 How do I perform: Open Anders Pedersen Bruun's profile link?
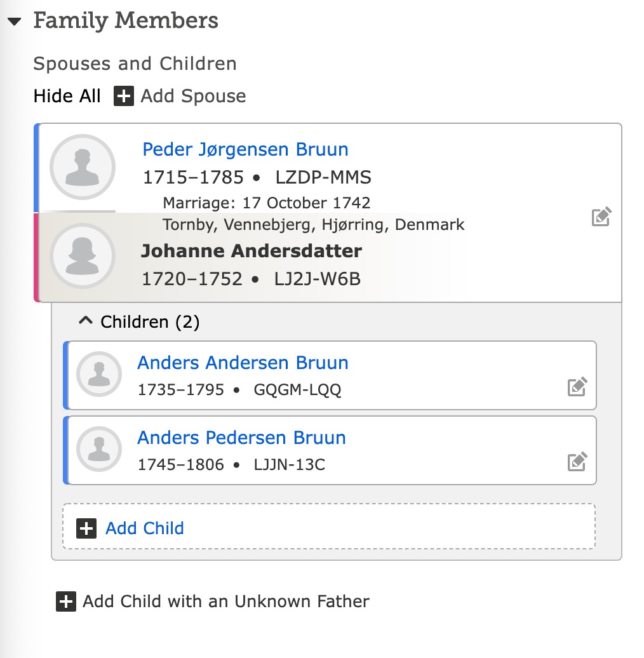click(x=241, y=438)
